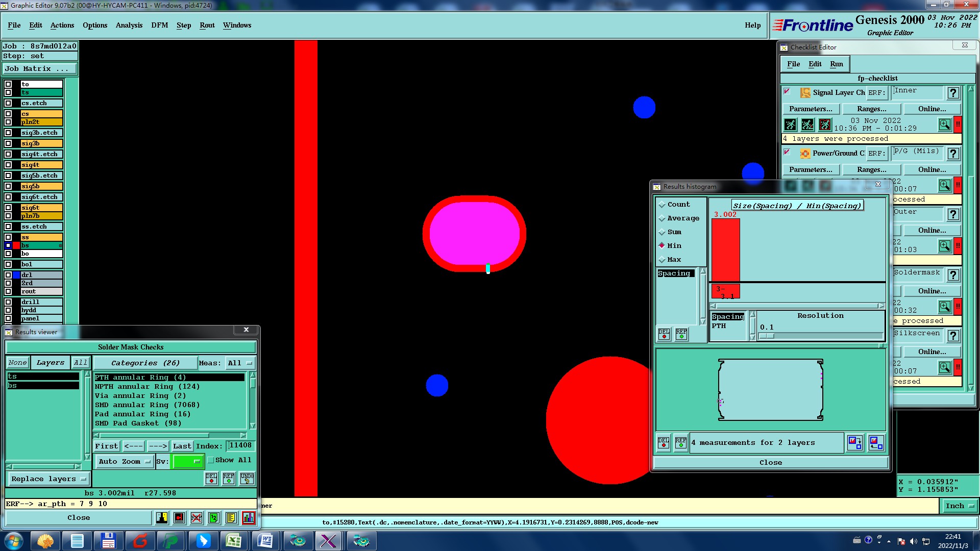The width and height of the screenshot is (980, 551).
Task: Click the Resolution slider handle
Action: pyautogui.click(x=767, y=336)
